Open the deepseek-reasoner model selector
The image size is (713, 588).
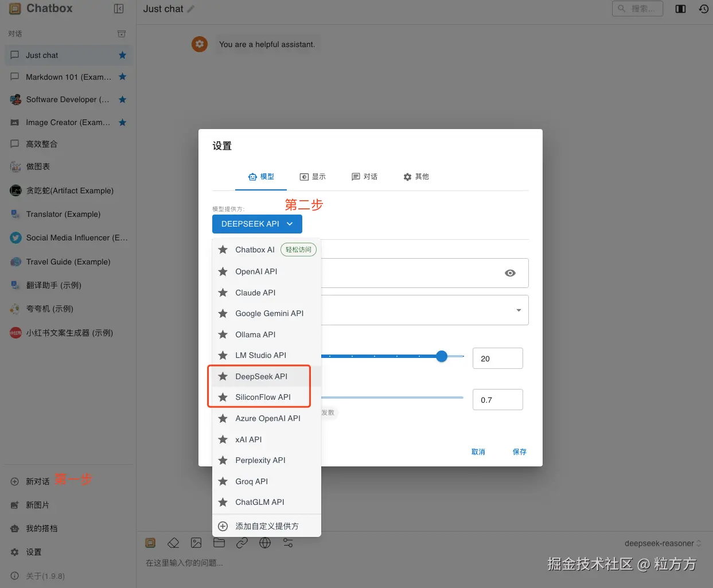663,543
